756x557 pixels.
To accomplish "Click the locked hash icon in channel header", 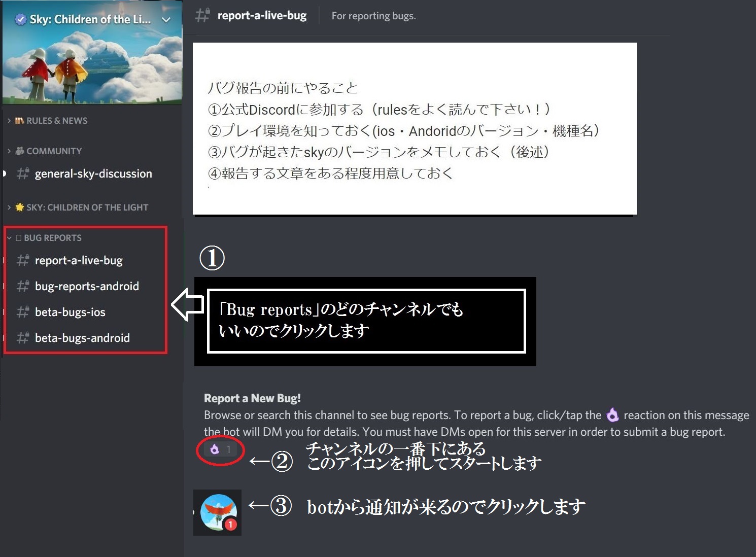I will [202, 16].
